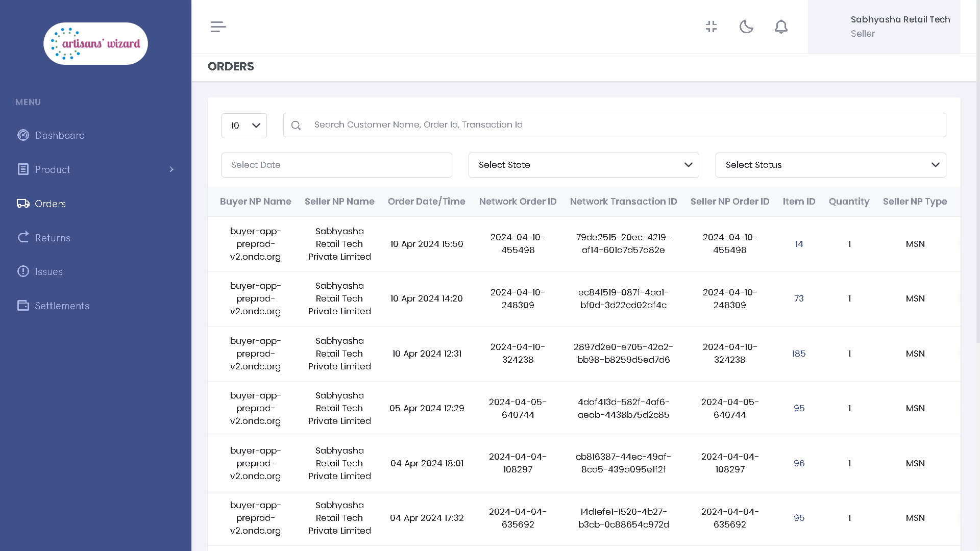
Task: Select date cell 10 Apr 2024 12:31
Action: pos(427,354)
